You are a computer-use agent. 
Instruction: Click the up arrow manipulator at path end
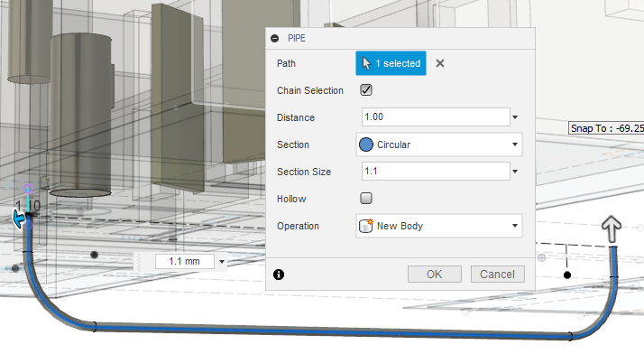click(612, 228)
